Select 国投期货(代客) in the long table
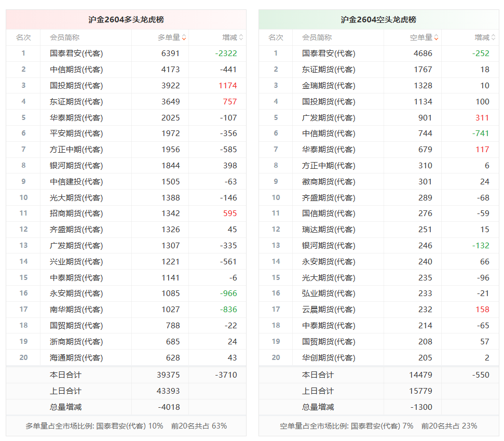This screenshot has width=504, height=441. 76,86
